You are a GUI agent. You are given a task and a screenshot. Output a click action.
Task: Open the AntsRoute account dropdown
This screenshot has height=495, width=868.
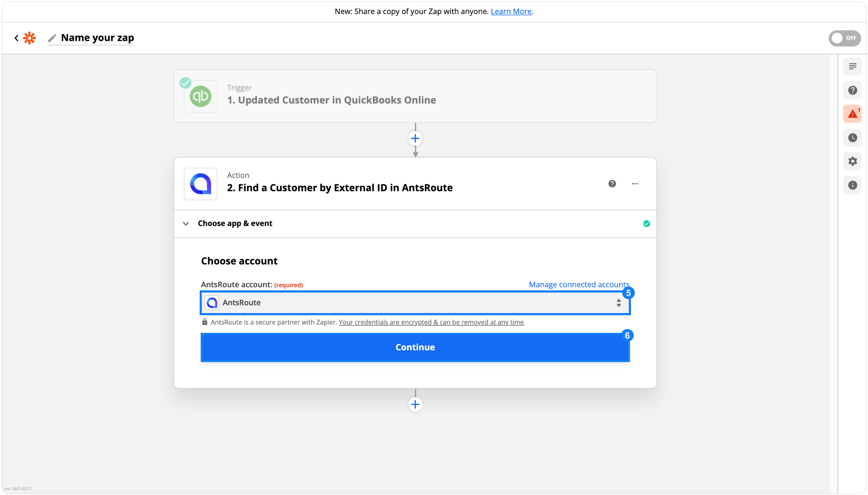click(x=415, y=303)
